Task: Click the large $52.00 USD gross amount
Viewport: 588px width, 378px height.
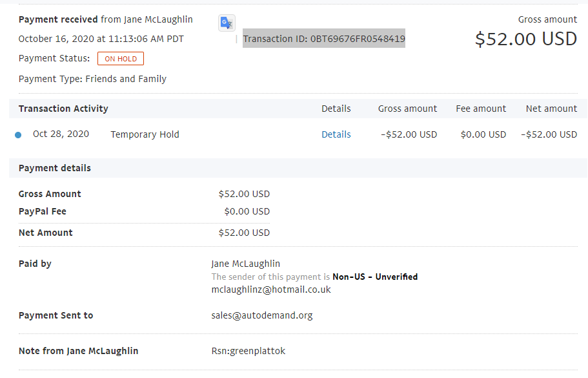Action: coord(526,39)
